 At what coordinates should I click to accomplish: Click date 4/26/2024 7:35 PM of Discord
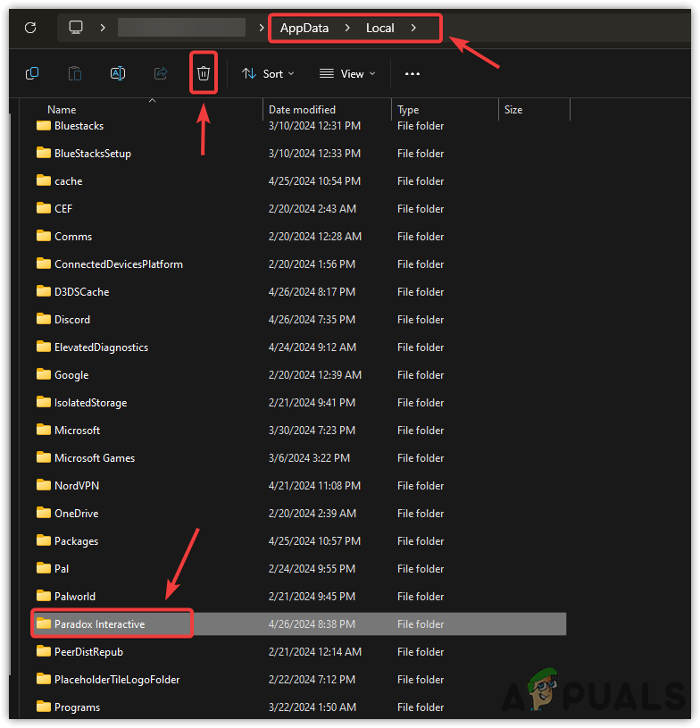pyautogui.click(x=312, y=320)
